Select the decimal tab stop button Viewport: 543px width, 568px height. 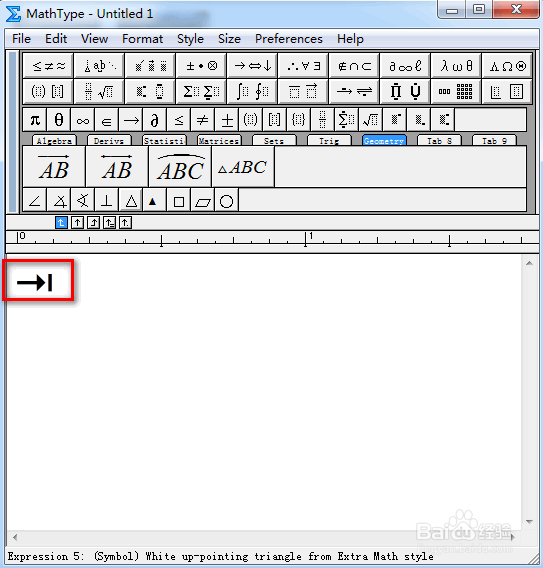click(125, 222)
